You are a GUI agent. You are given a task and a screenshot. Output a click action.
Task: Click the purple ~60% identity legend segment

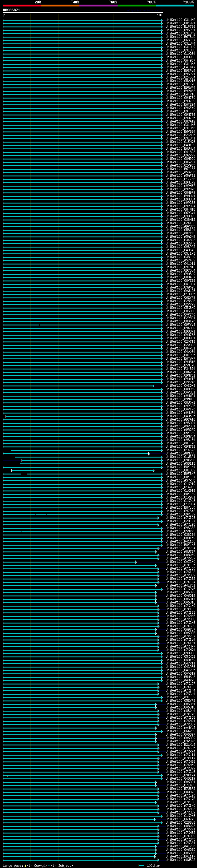coord(99,6)
